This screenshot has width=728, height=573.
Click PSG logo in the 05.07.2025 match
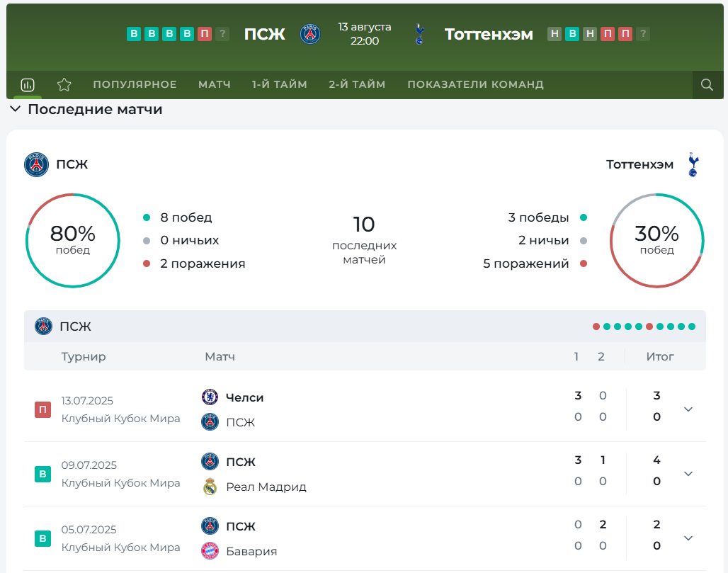click(210, 526)
